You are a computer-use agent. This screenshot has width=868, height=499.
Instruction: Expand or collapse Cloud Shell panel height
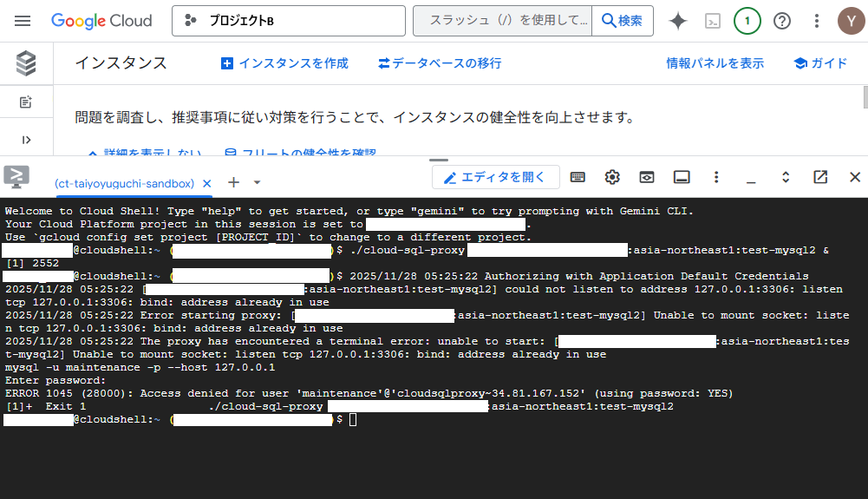(786, 177)
